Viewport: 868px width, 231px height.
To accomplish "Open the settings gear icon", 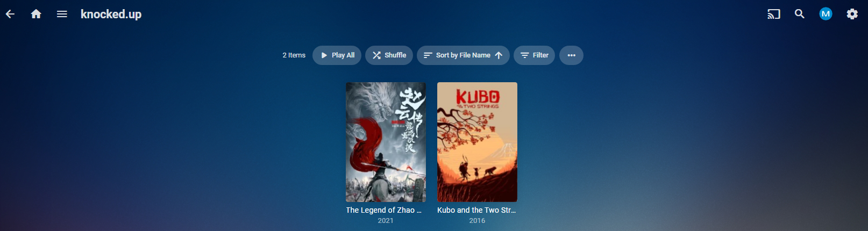I will (x=852, y=14).
